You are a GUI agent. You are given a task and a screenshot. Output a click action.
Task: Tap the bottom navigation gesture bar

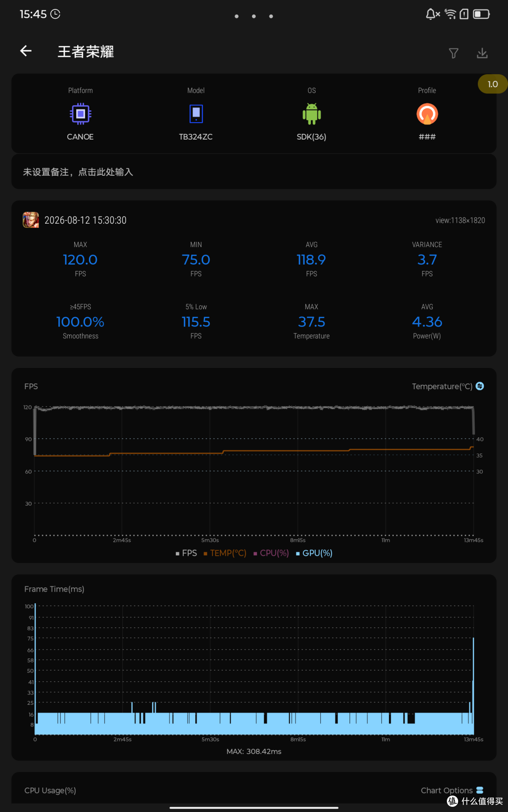254,808
